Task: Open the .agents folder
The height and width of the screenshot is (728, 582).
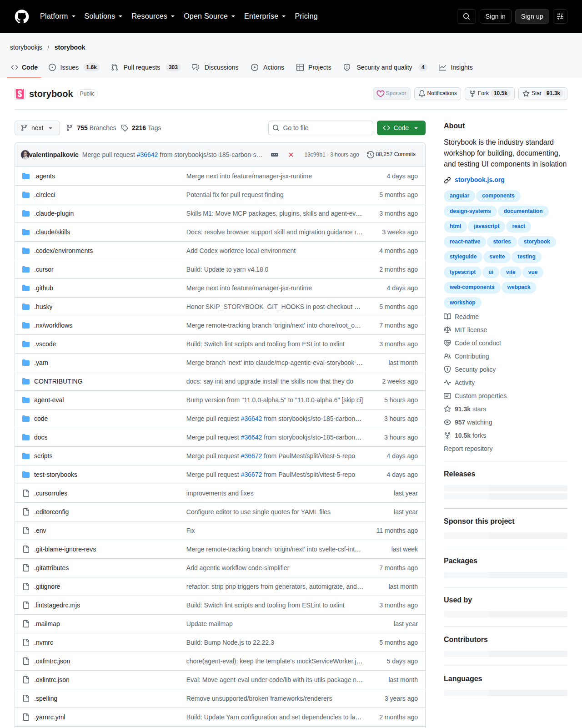Action: (x=45, y=176)
